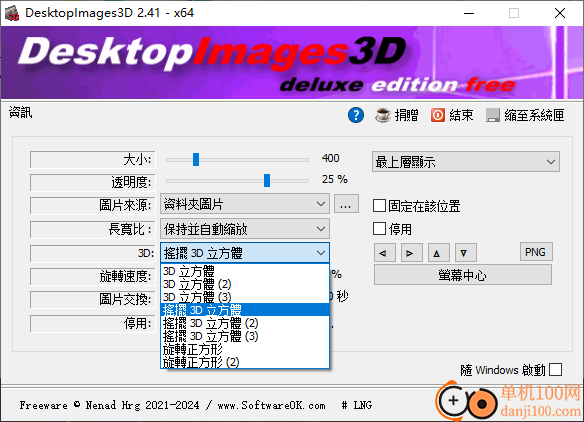Choose 旋轉正方形 from the list
584x422 pixels.
click(245, 349)
